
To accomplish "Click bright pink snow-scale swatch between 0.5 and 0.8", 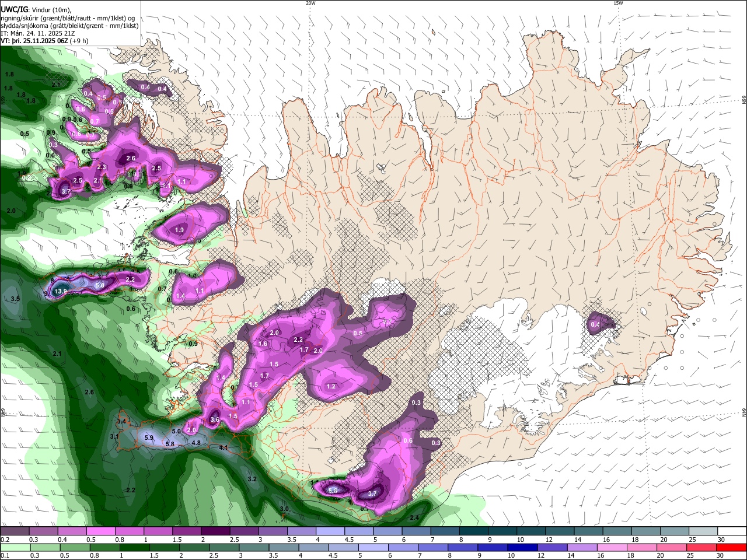I will click(100, 531).
